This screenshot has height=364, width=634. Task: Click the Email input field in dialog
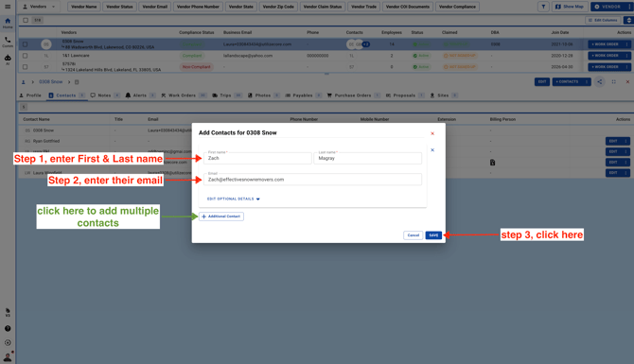point(312,180)
